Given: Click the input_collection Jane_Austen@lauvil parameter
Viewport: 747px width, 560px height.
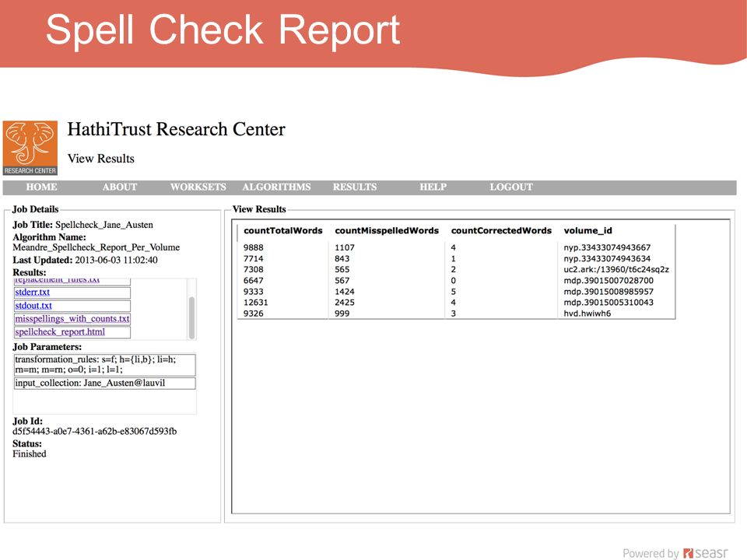Looking at the screenshot, I should 105,383.
